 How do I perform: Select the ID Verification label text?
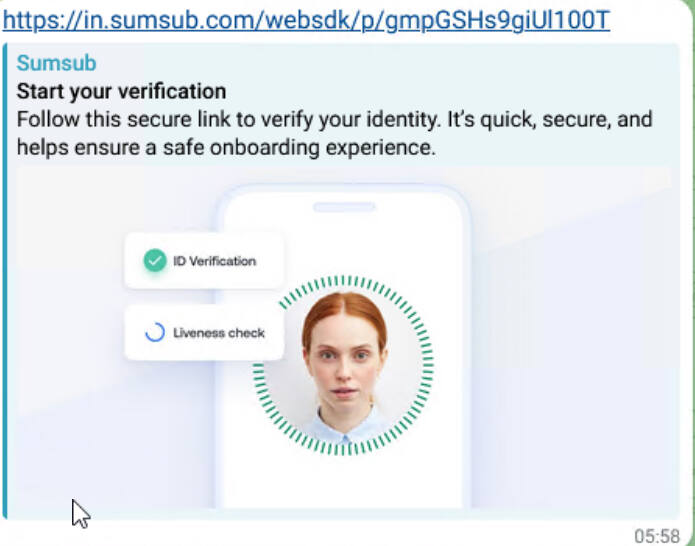214,261
